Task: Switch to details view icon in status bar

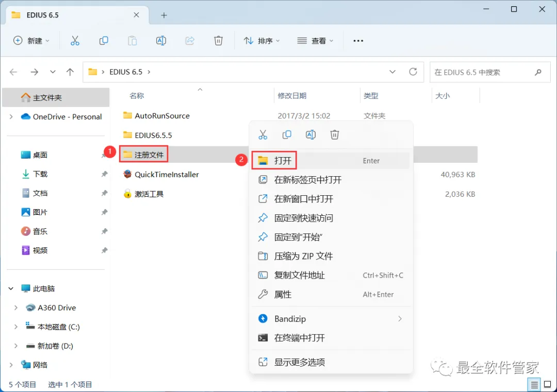Action: click(x=534, y=385)
